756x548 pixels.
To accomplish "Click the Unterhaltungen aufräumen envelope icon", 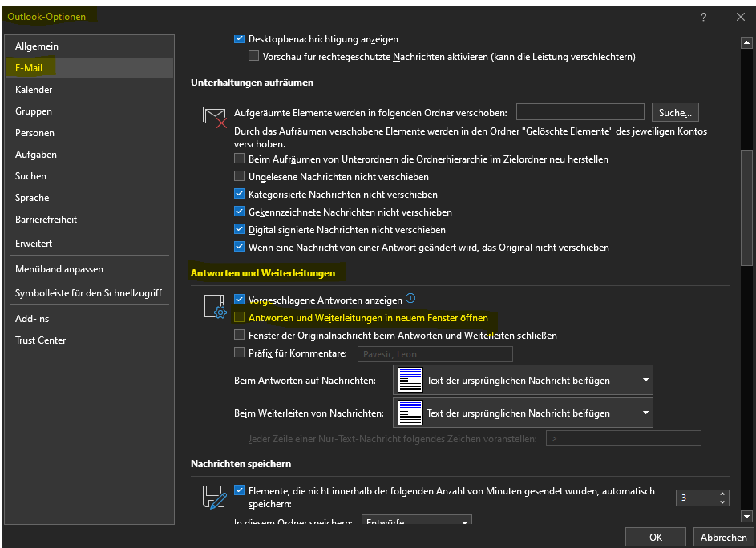I will (215, 117).
